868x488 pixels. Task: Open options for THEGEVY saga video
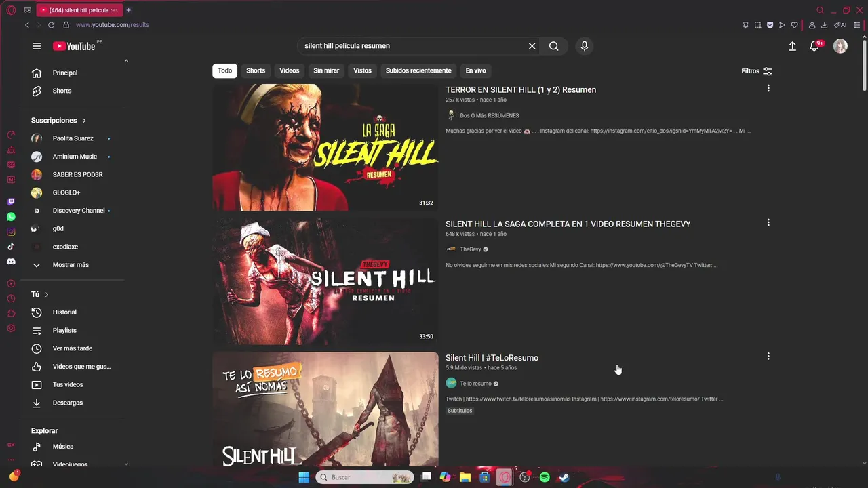point(768,222)
